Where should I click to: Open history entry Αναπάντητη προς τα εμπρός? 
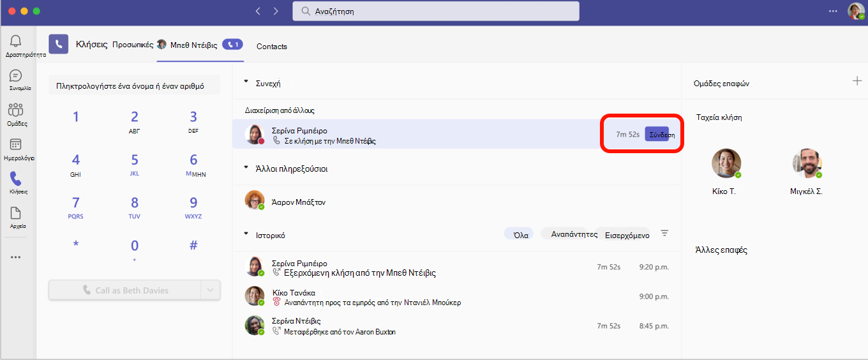[x=457, y=297]
